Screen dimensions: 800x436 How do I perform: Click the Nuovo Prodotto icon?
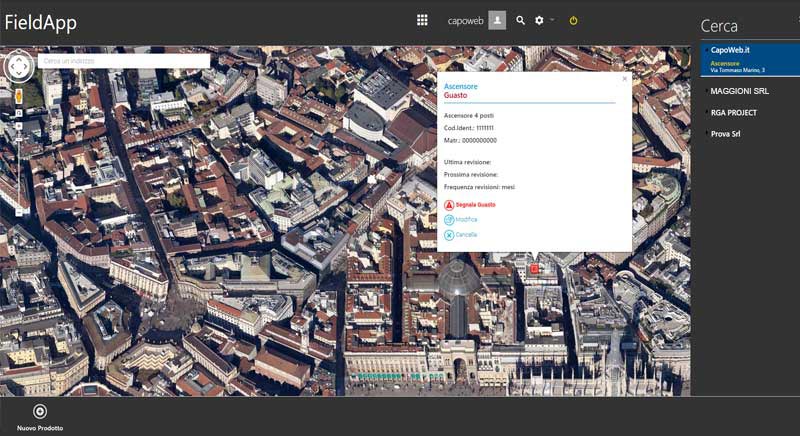pos(40,411)
